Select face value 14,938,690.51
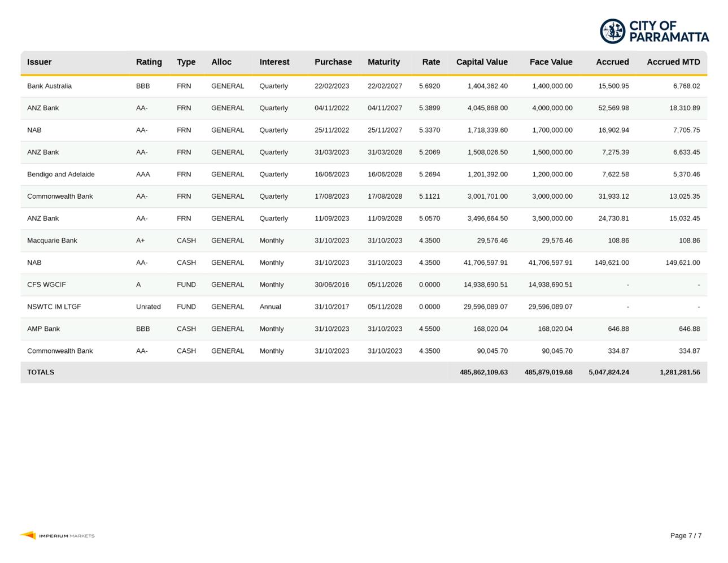728x563 pixels. [x=550, y=285]
